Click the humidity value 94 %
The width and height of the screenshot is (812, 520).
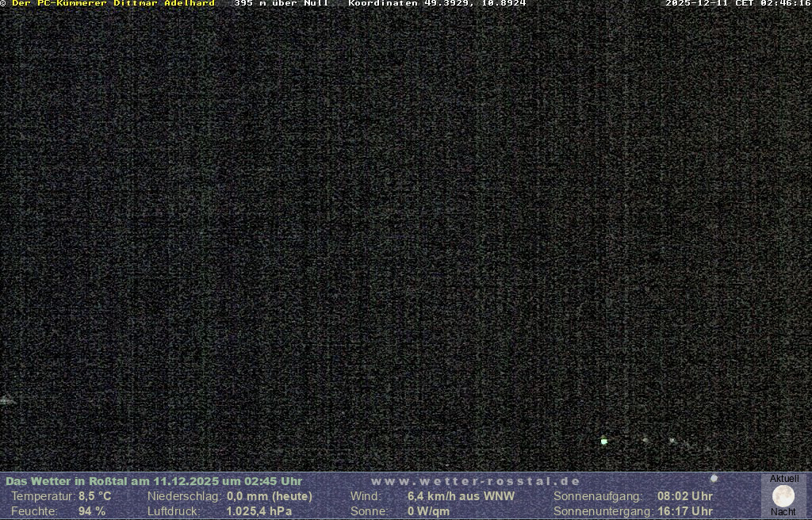click(x=92, y=511)
